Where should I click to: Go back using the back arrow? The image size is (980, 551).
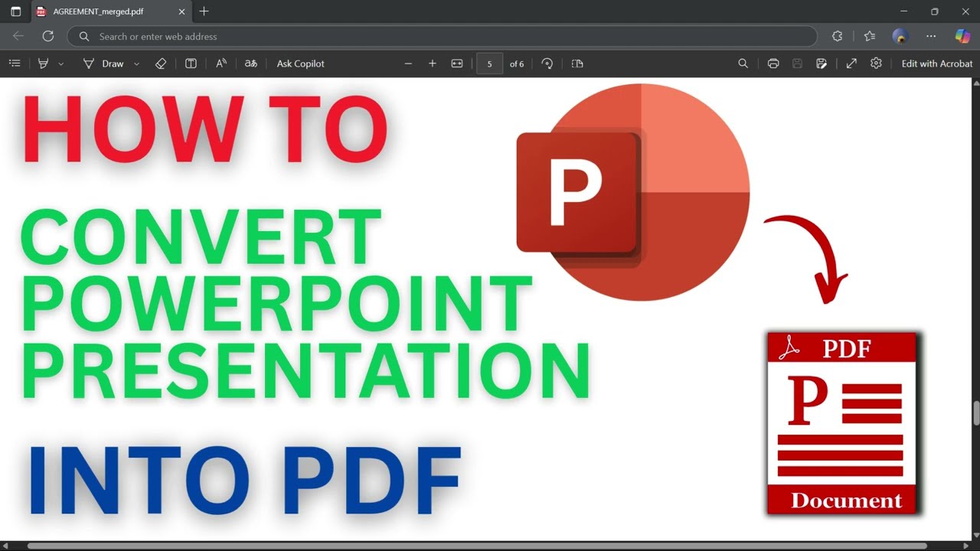tap(18, 36)
